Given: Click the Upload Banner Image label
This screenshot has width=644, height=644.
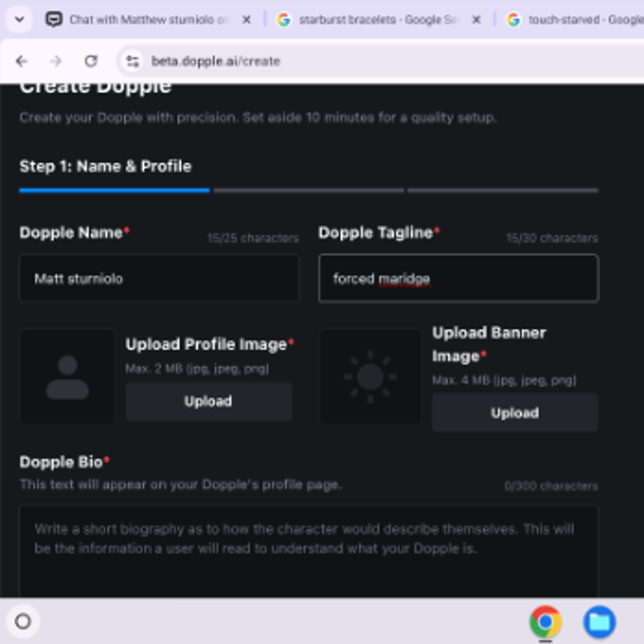Looking at the screenshot, I should click(x=488, y=345).
